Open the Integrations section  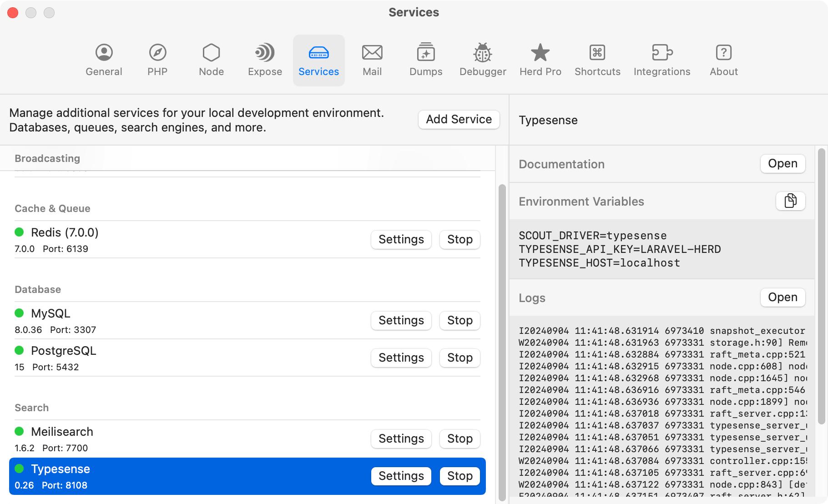pyautogui.click(x=662, y=60)
